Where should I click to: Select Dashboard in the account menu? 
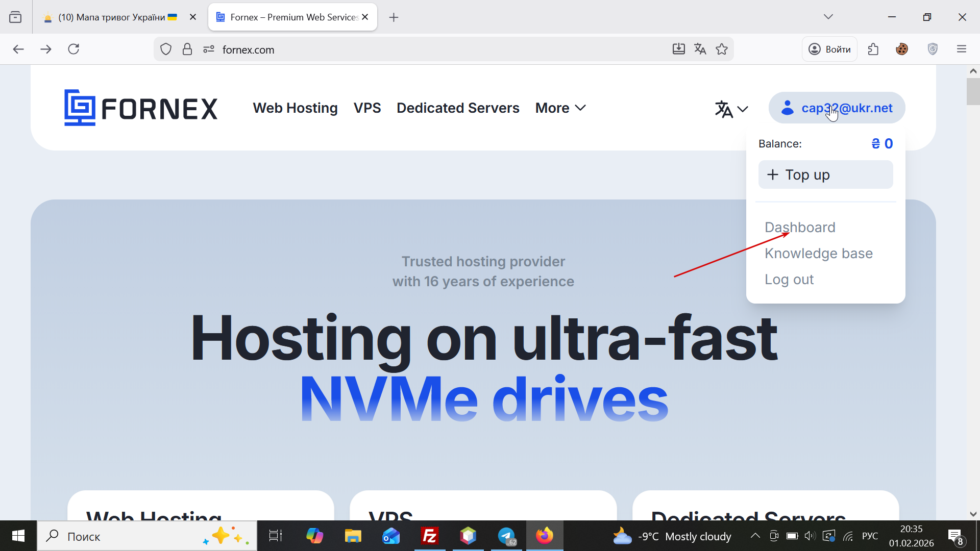(x=800, y=228)
